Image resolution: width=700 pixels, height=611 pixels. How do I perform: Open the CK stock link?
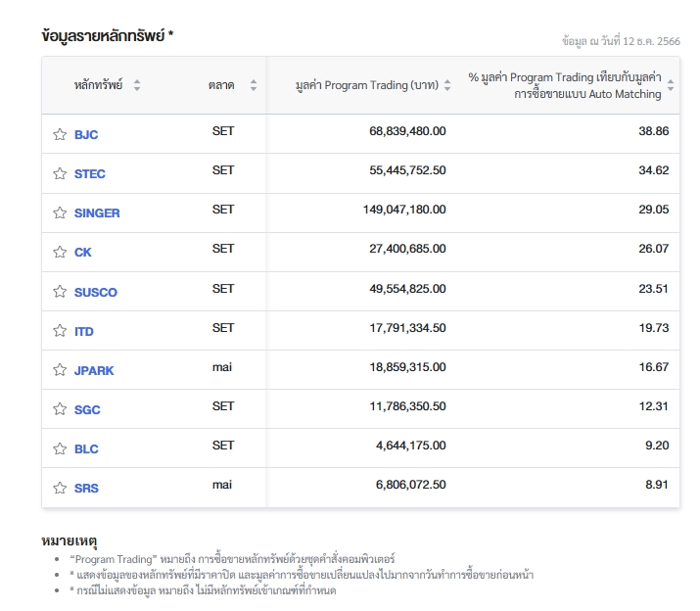pyautogui.click(x=82, y=253)
